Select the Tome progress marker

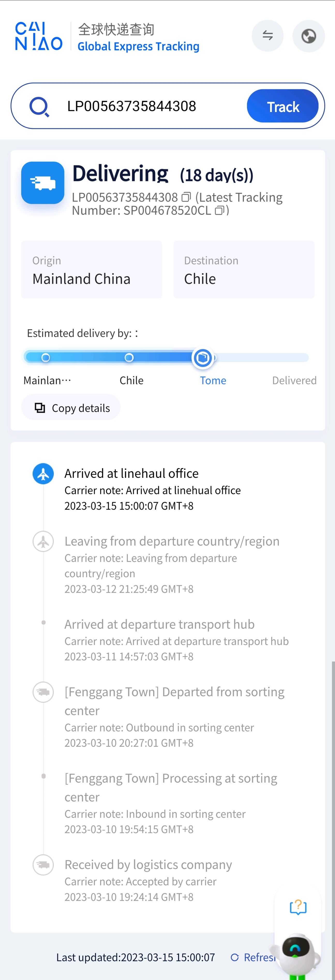(x=203, y=358)
